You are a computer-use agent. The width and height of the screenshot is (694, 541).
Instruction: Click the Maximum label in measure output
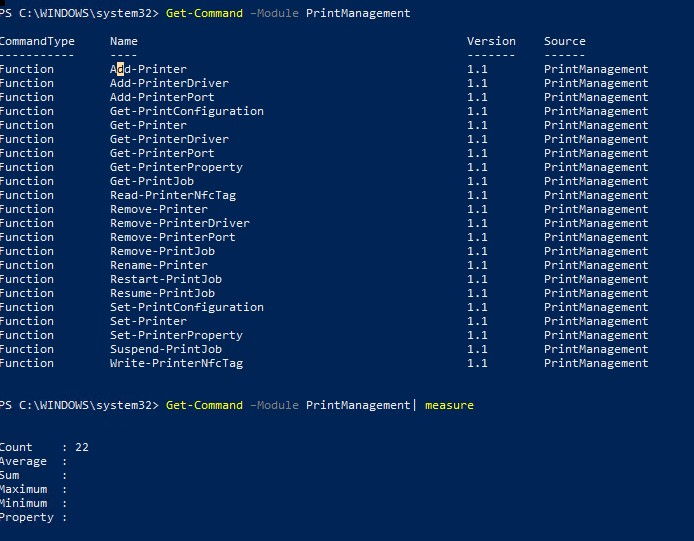coord(24,489)
